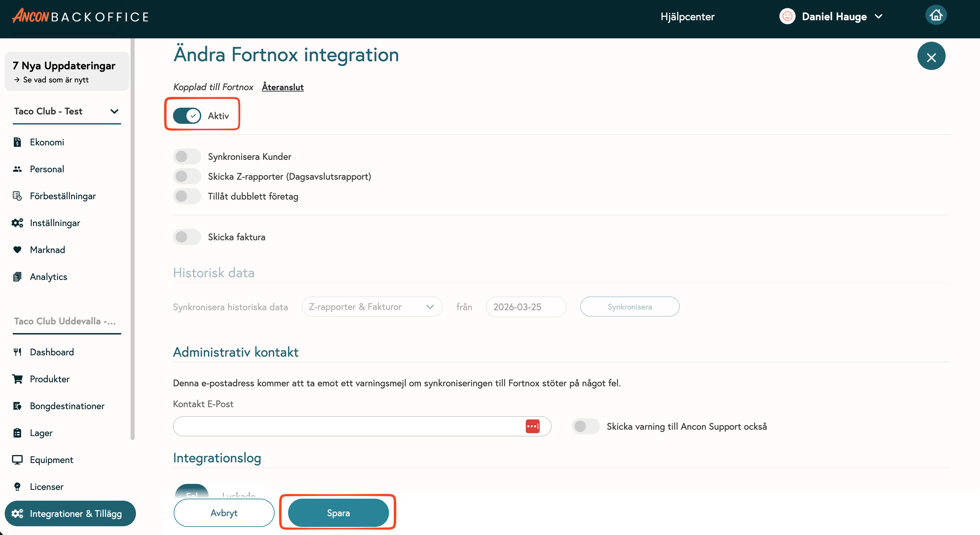
Task: Click the från date field 2026-03-25
Action: click(526, 307)
